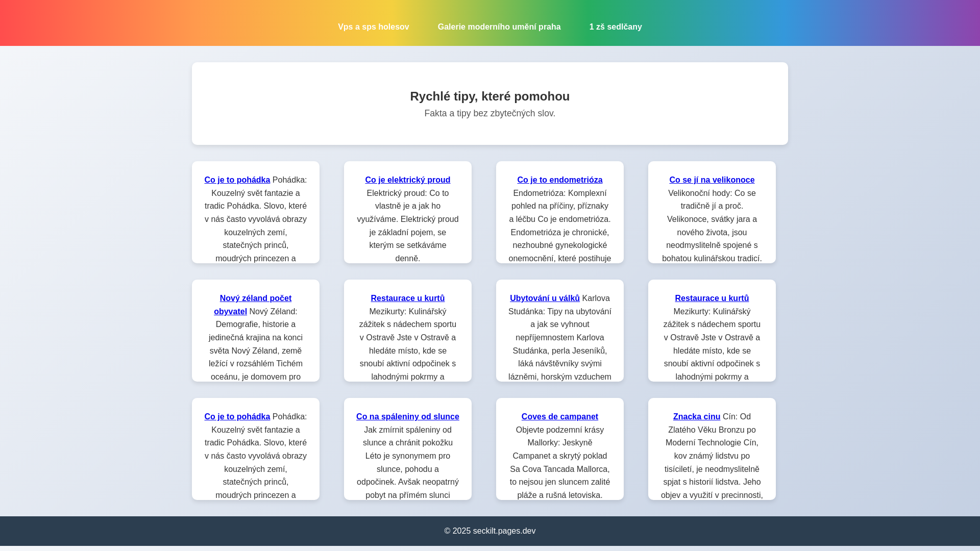This screenshot has width=980, height=551.
Task: Open 'Galerie moderního umění praha' nav link
Action: tap(499, 27)
